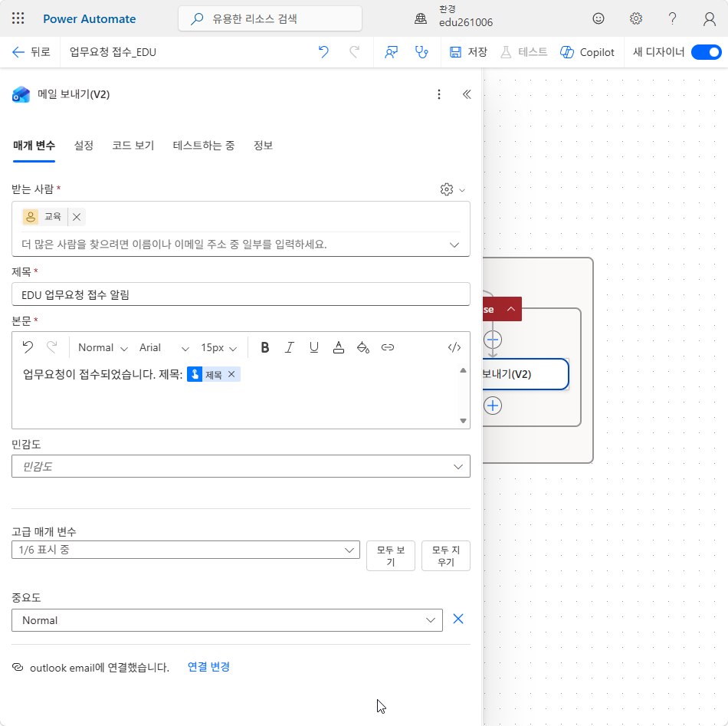Run the flow checker stethoscope icon
This screenshot has height=726, width=728.
pos(421,52)
